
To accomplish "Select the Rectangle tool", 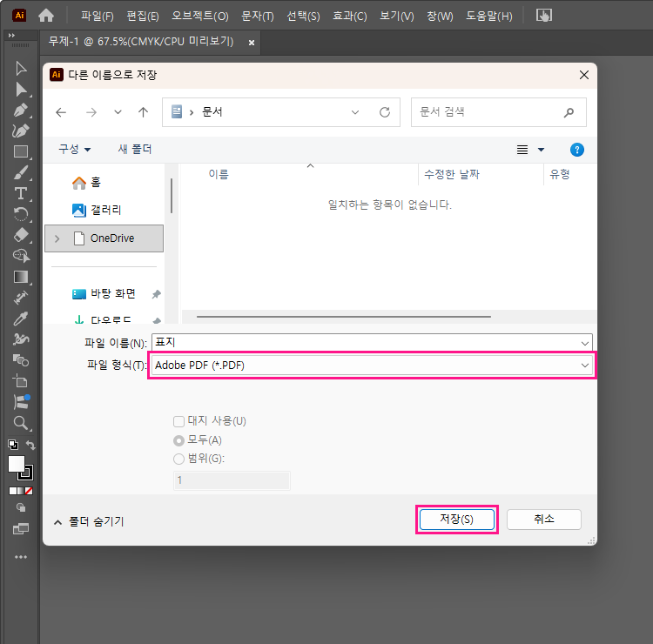I will click(21, 151).
